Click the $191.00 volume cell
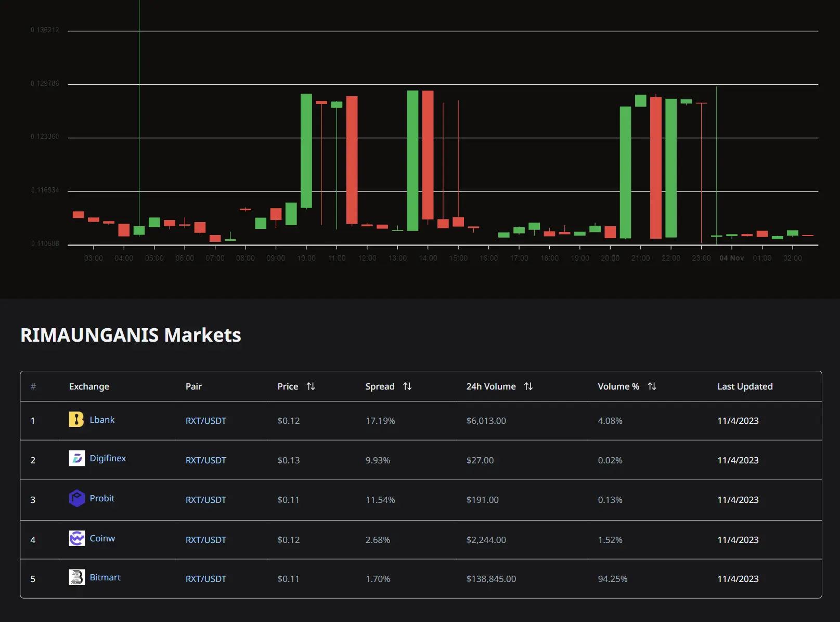The height and width of the screenshot is (622, 840). pyautogui.click(x=482, y=500)
